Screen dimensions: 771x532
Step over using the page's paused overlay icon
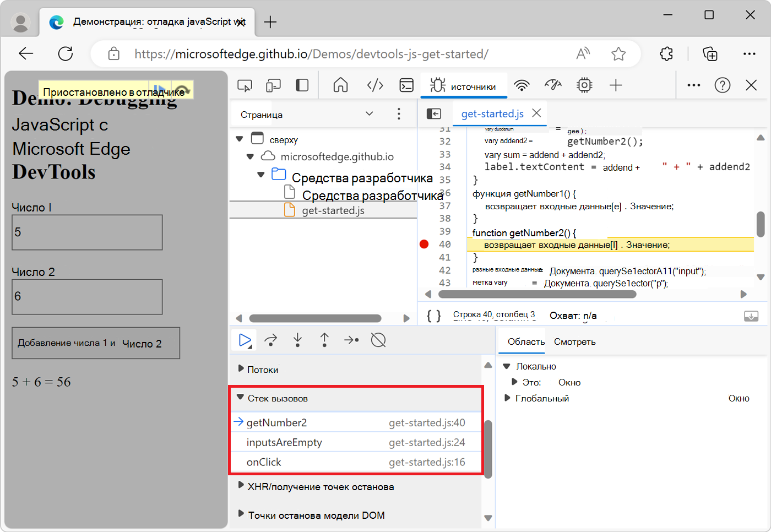pyautogui.click(x=182, y=90)
